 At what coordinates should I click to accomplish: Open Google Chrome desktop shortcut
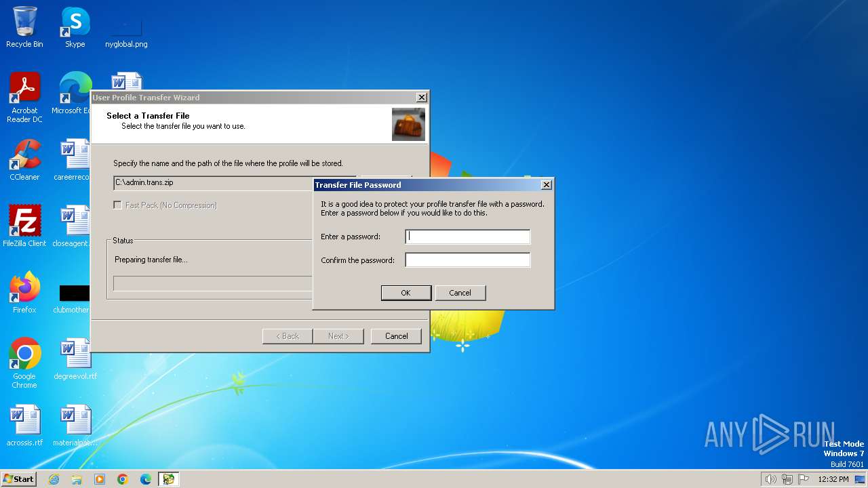coord(24,363)
